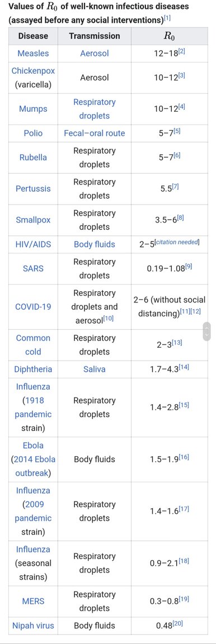The height and width of the screenshot is (644, 216).
Task: Click the Pertussis link
Action: pos(33,188)
